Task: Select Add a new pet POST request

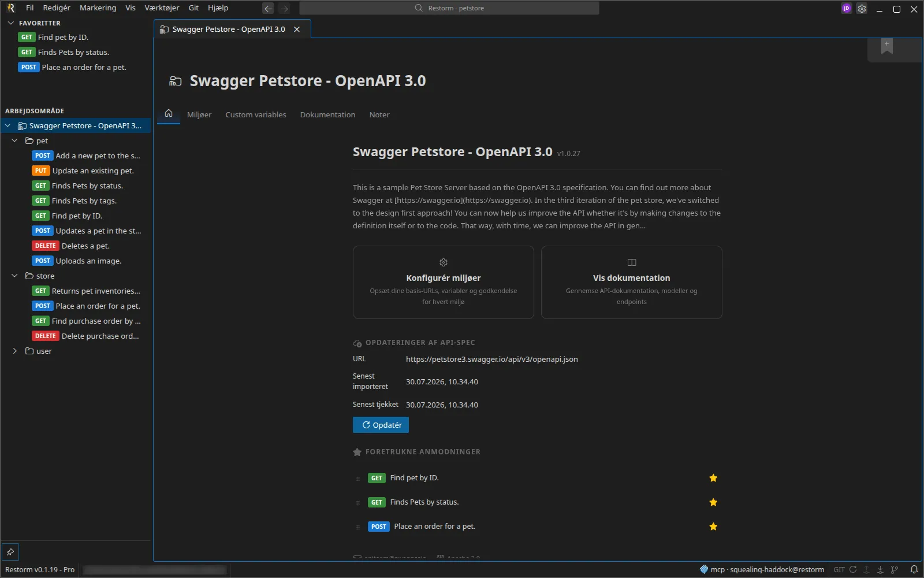Action: point(86,155)
